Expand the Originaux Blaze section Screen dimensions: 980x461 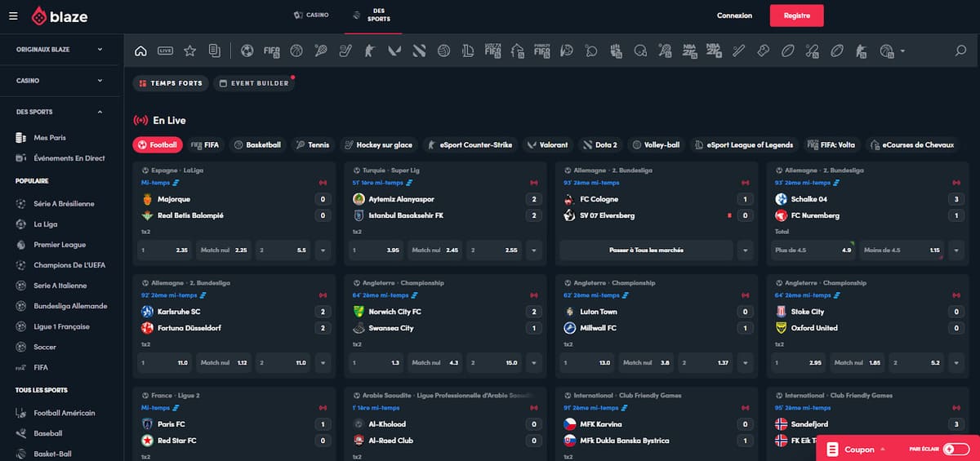(60, 50)
